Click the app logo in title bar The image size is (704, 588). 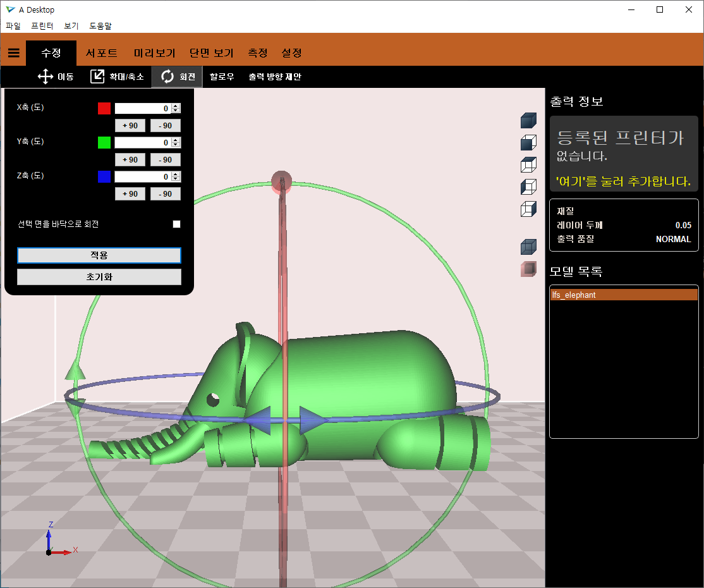tap(10, 9)
